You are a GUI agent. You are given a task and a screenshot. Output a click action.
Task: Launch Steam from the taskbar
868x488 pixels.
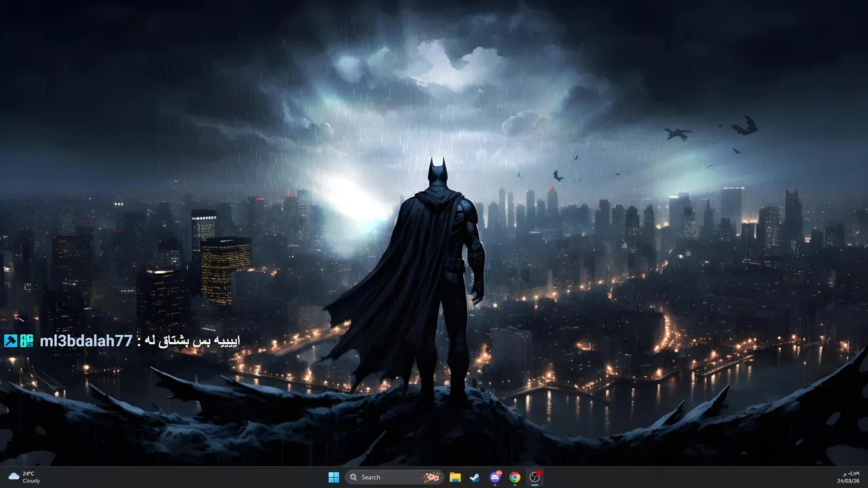pos(475,477)
